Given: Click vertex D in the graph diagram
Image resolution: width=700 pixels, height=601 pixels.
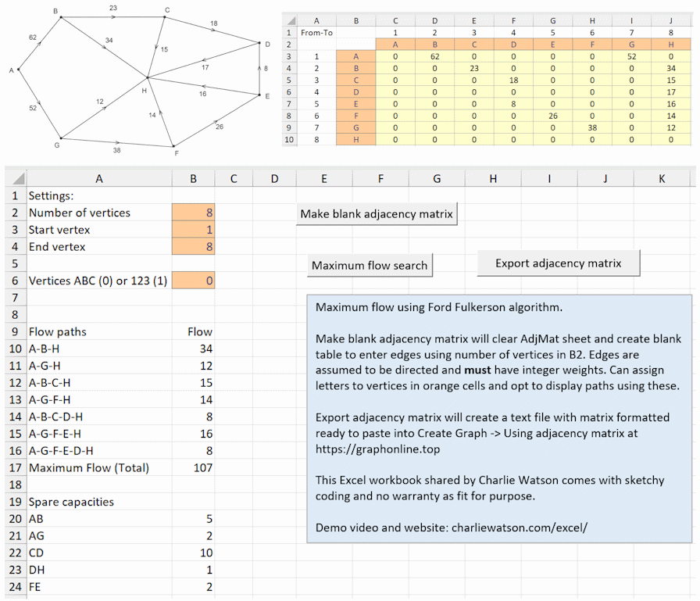Looking at the screenshot, I should [x=260, y=44].
